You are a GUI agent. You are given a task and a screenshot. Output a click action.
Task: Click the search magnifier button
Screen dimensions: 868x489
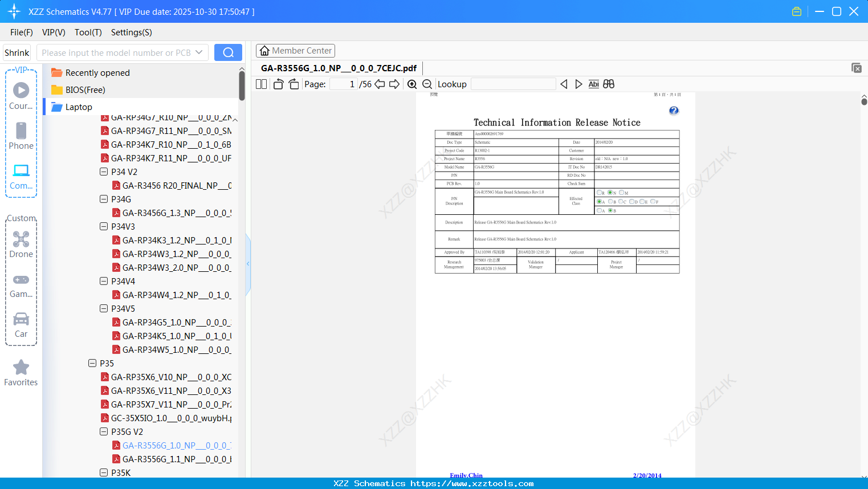tap(228, 52)
